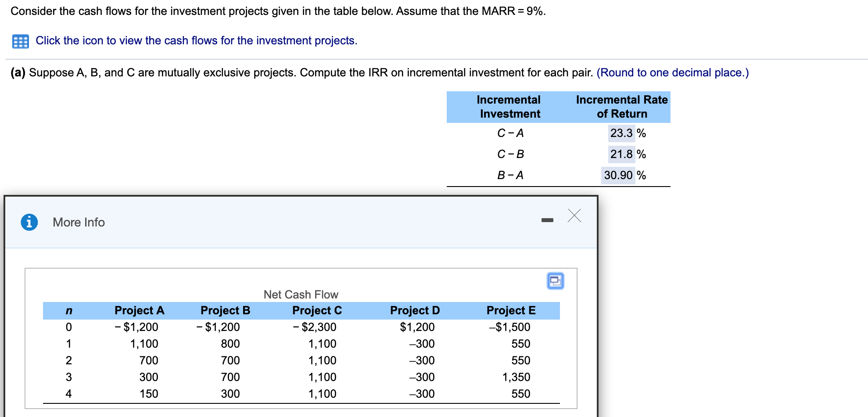Select the Project C column header
This screenshot has height=417, width=868.
tap(317, 310)
